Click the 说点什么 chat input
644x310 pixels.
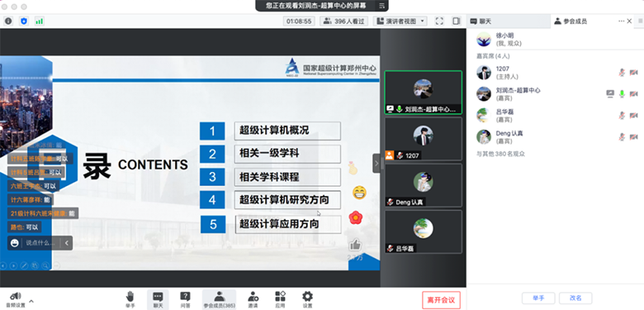tap(40, 243)
